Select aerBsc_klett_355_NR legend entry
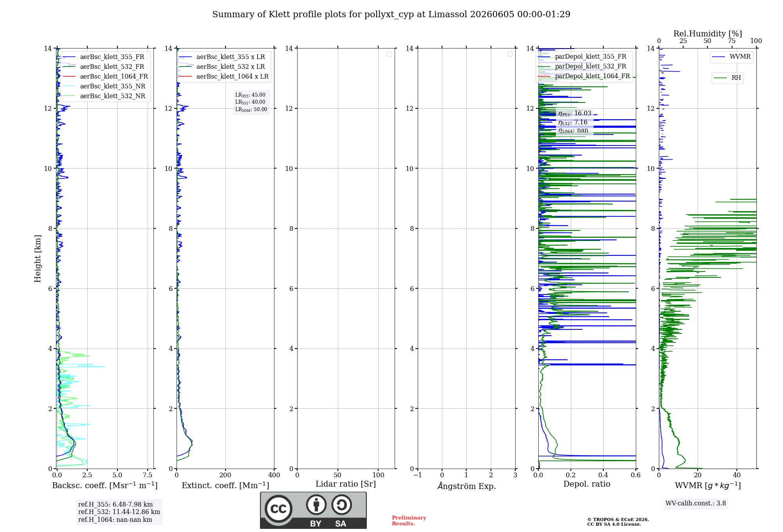The height and width of the screenshot is (532, 783). [x=105, y=86]
